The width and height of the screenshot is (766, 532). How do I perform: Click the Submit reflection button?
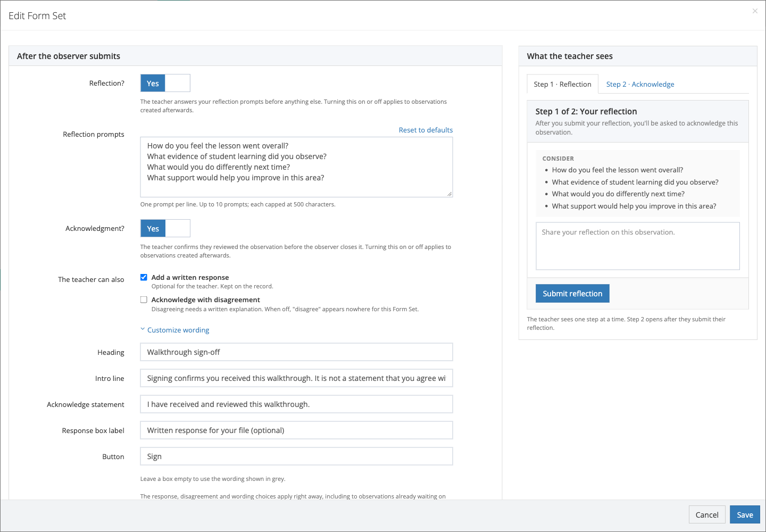pos(572,293)
